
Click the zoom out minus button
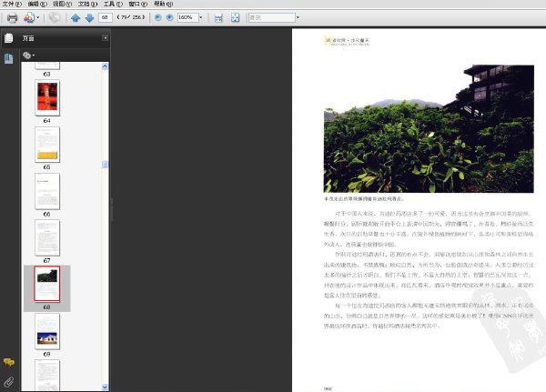point(157,17)
